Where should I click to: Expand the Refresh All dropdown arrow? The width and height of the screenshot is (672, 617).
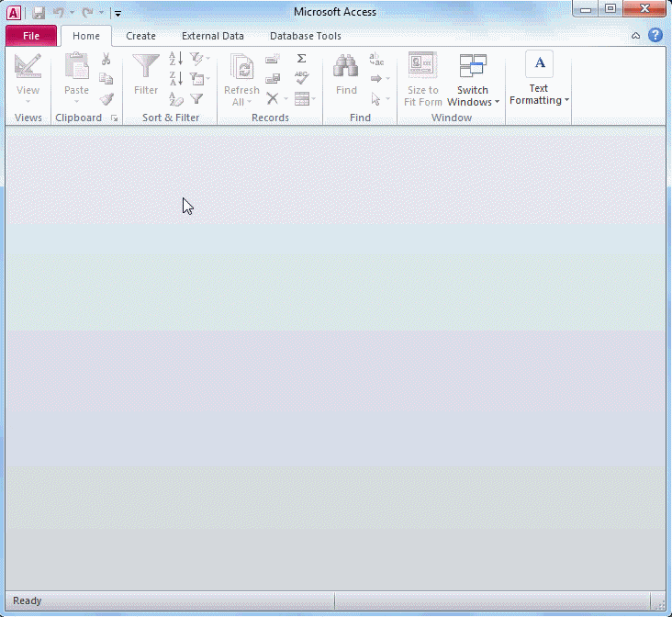pos(249,102)
